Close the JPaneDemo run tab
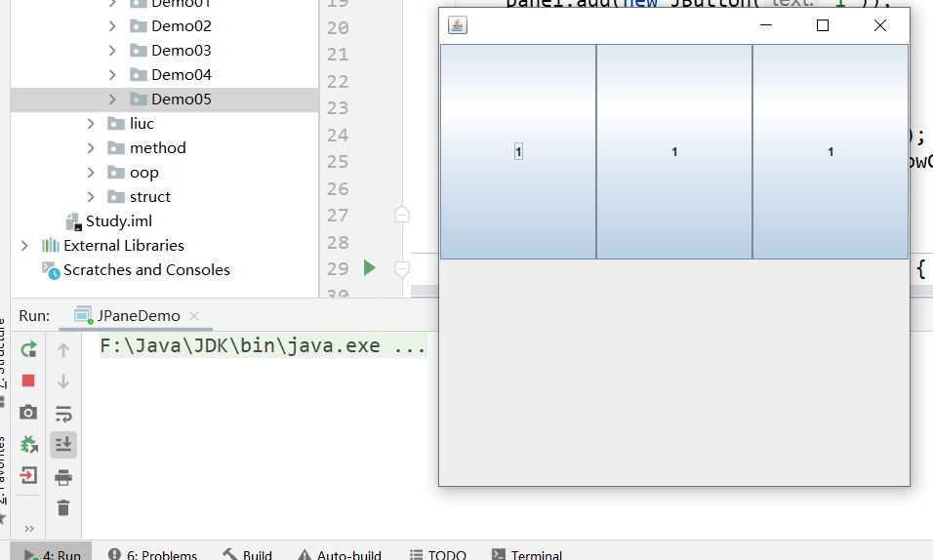 [x=194, y=316]
